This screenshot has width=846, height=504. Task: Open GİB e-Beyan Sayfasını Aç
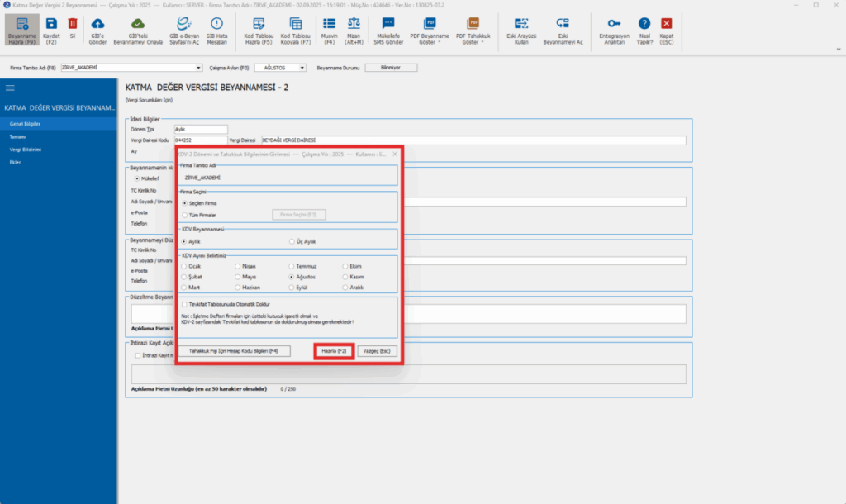coord(184,31)
